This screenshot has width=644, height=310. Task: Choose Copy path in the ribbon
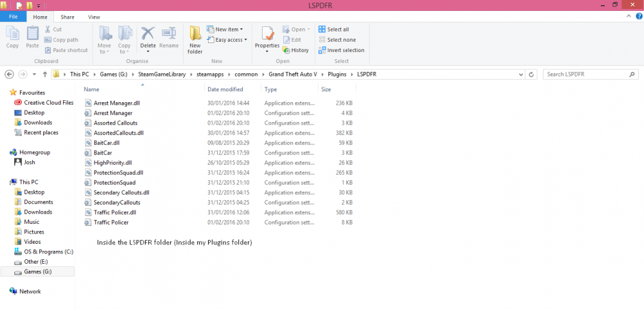coord(61,40)
